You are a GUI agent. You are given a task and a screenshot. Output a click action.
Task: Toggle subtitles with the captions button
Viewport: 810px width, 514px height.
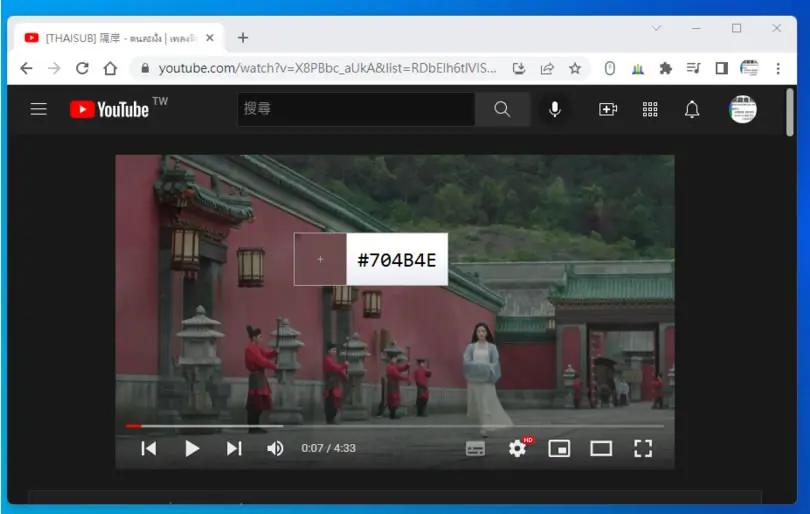pyautogui.click(x=475, y=448)
